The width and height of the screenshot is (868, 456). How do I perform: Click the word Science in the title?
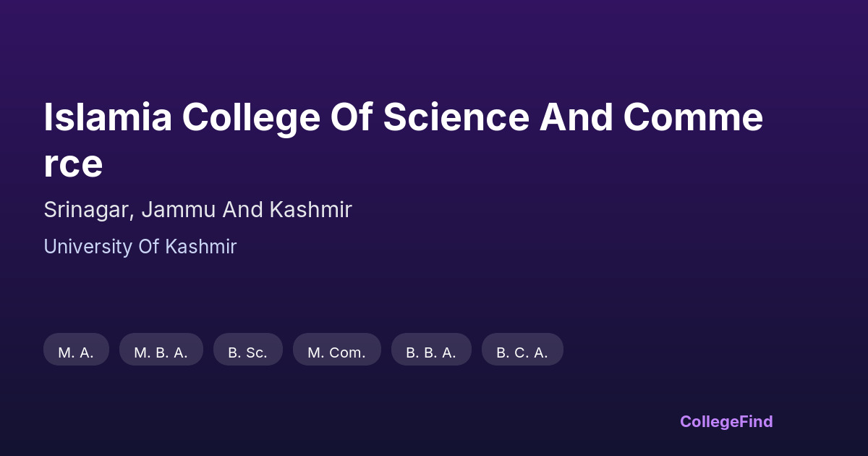click(456, 117)
